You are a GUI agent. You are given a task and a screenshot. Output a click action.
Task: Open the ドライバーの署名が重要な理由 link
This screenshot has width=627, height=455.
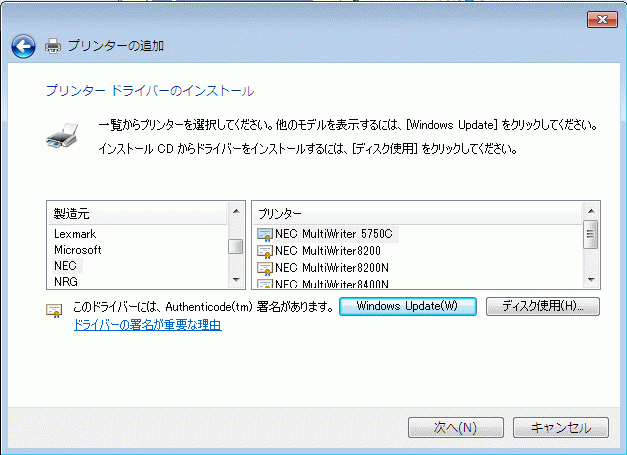coord(148,325)
